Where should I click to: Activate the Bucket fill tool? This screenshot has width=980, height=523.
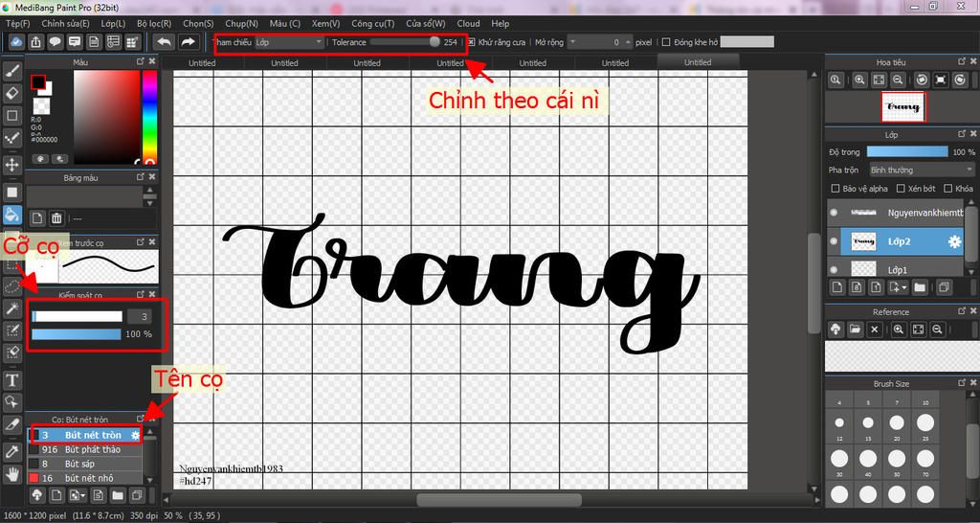pyautogui.click(x=11, y=215)
